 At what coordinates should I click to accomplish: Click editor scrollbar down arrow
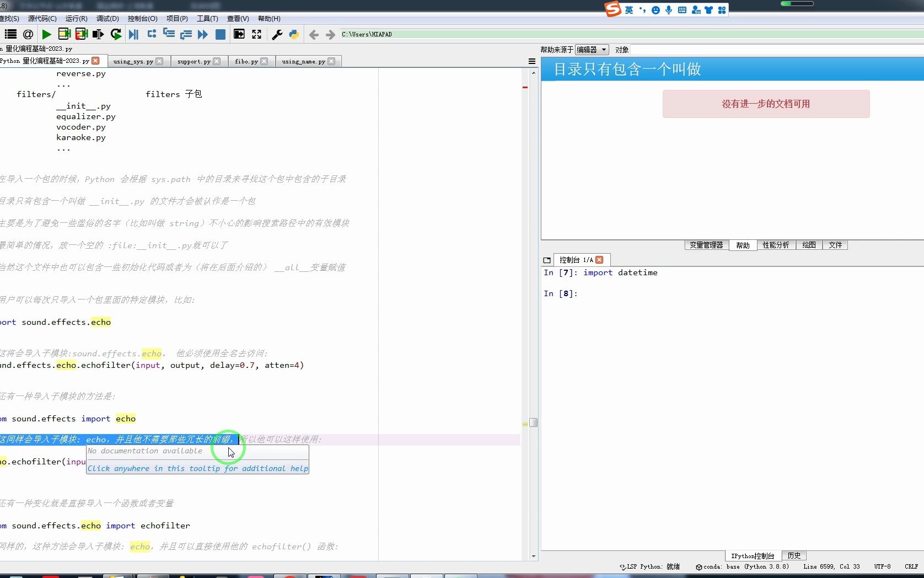tap(533, 556)
